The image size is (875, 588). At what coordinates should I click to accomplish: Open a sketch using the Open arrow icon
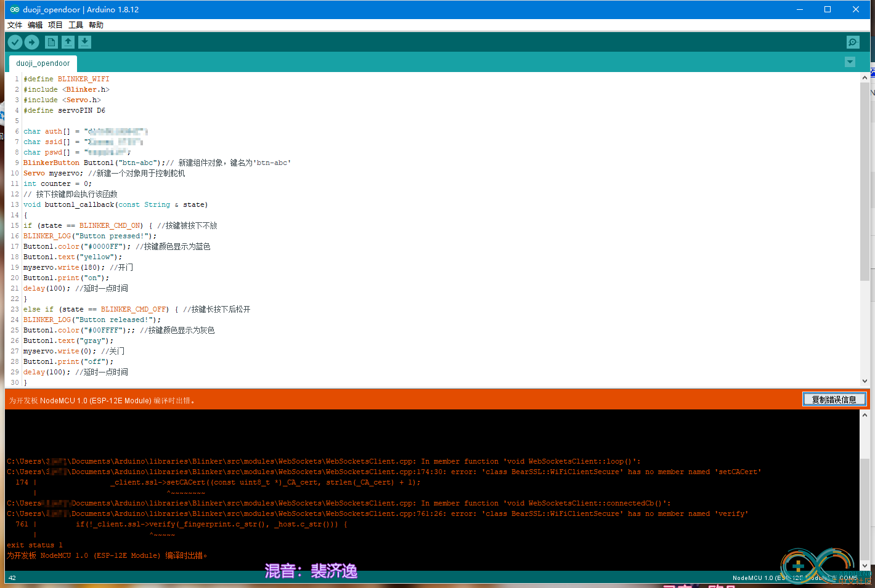click(68, 42)
